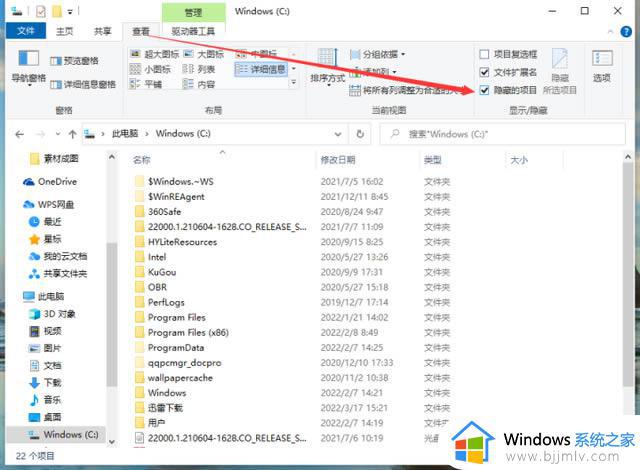Sort by the 名称 (Name) column header
The height and width of the screenshot is (470, 640).
pos(142,160)
